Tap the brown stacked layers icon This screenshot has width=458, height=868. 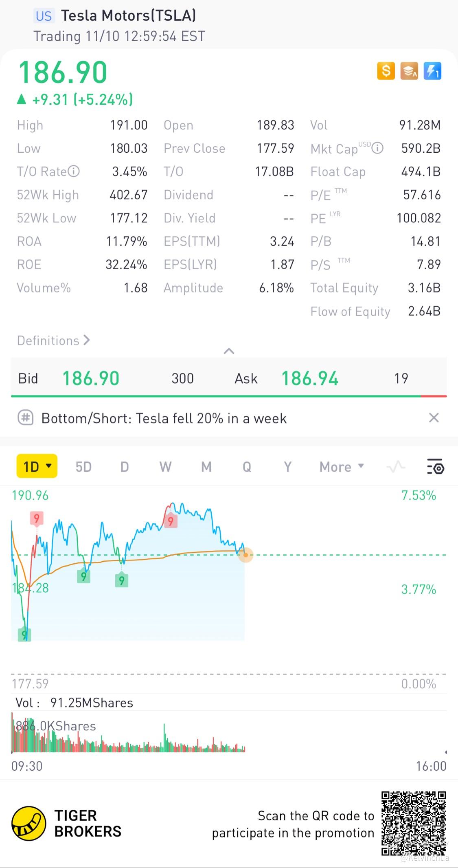(409, 71)
